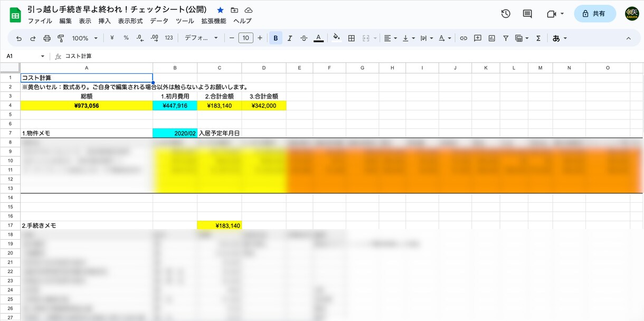Image resolution: width=644 pixels, height=321 pixels.
Task: Open the zoom 100% dropdown
Action: point(85,38)
